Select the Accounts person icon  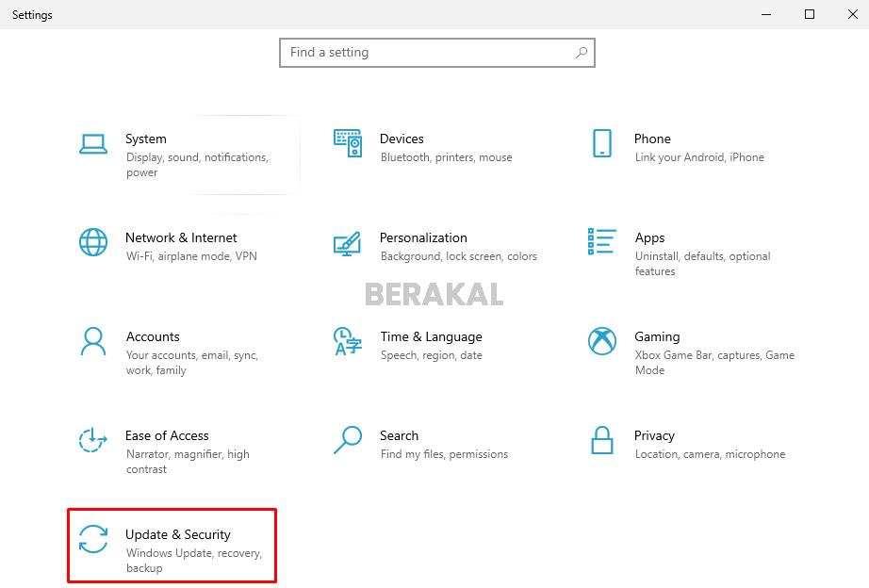[93, 341]
